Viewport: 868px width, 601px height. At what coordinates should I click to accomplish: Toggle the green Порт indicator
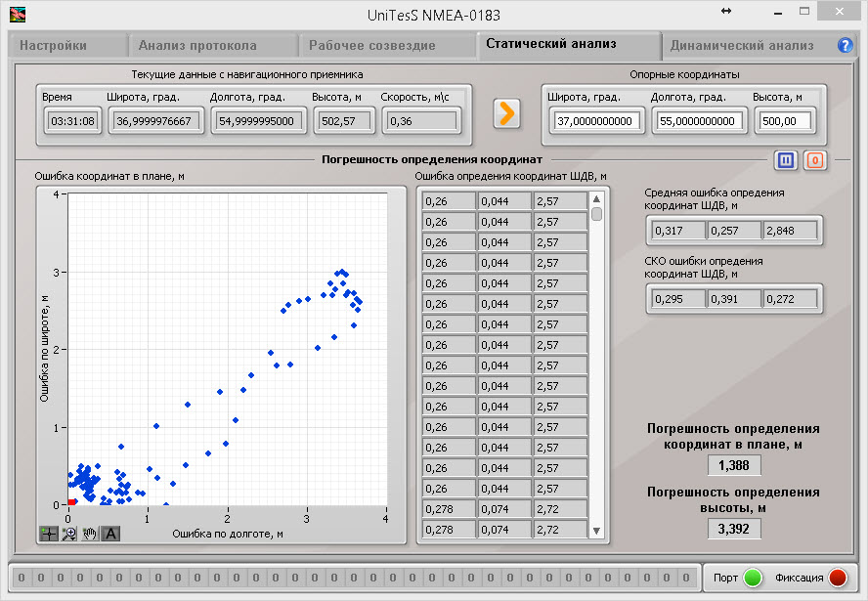pyautogui.click(x=752, y=577)
